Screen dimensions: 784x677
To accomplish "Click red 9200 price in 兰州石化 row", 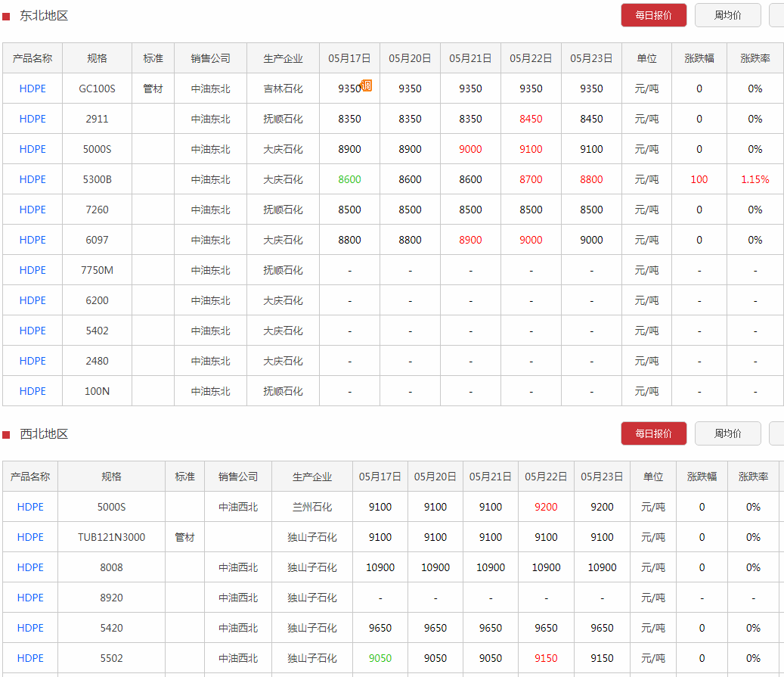I will (546, 508).
